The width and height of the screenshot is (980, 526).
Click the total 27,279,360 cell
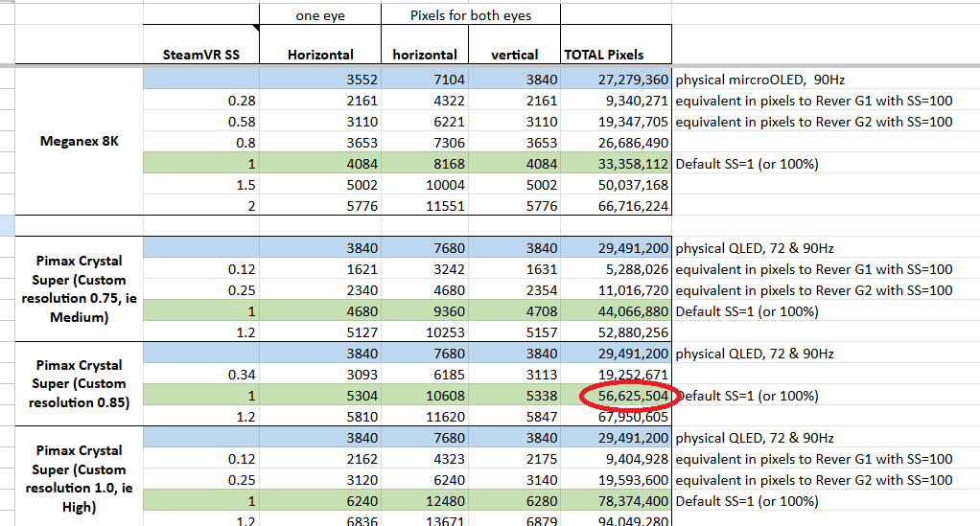click(x=617, y=79)
